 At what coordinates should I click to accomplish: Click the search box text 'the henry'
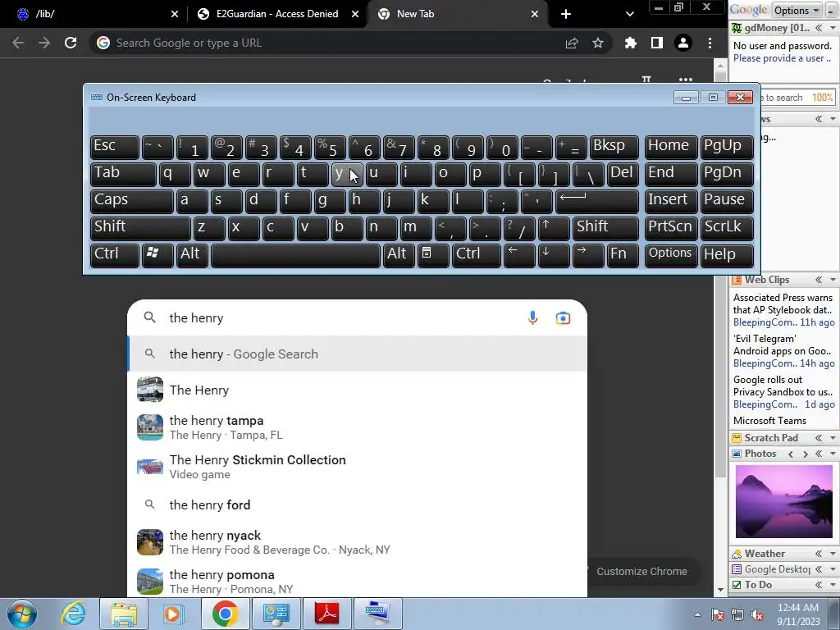pos(196,317)
